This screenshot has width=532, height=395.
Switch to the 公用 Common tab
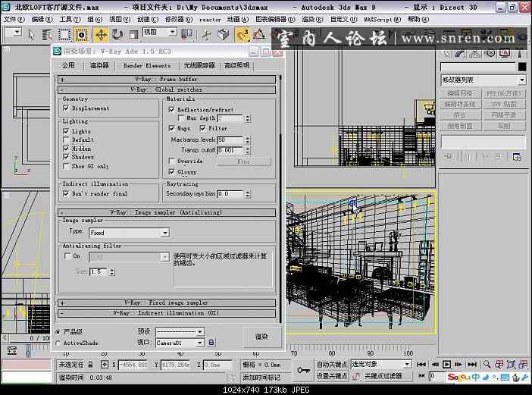[x=68, y=65]
